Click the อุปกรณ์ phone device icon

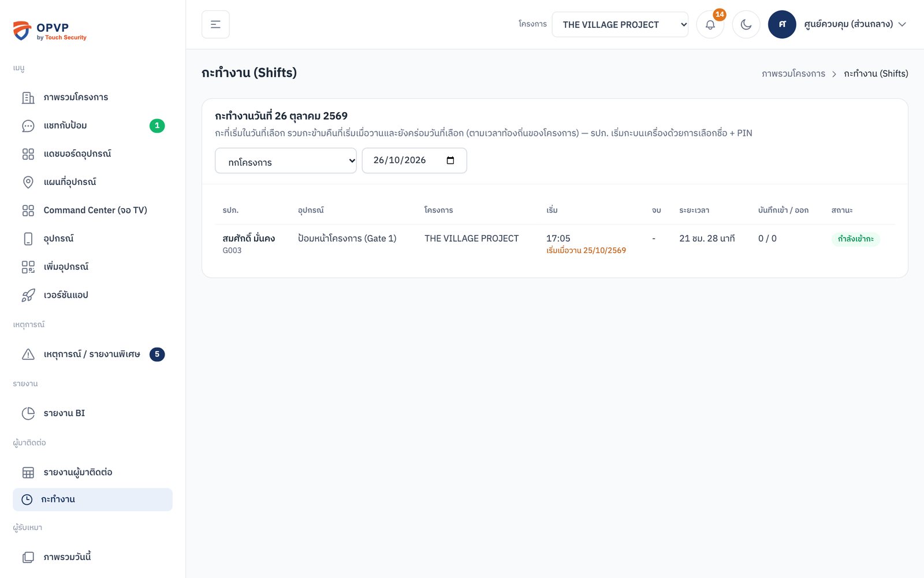tap(28, 239)
